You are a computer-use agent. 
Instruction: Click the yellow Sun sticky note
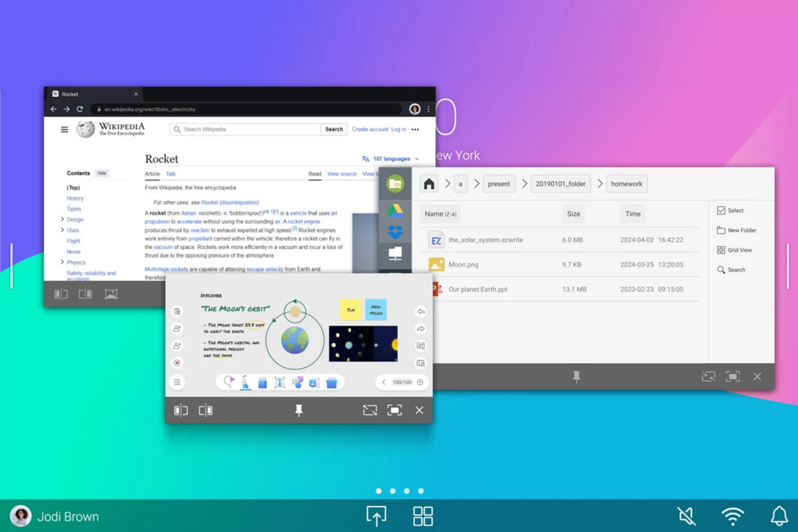(x=350, y=310)
